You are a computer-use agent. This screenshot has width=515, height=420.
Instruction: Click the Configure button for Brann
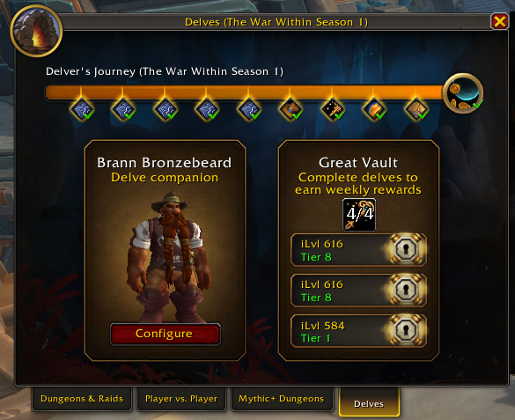coord(166,334)
